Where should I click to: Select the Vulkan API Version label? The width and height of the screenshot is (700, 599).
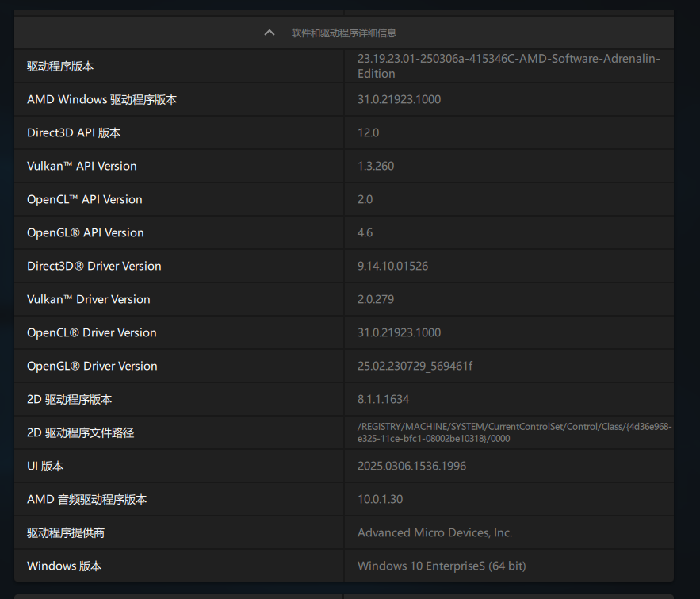pyautogui.click(x=82, y=166)
